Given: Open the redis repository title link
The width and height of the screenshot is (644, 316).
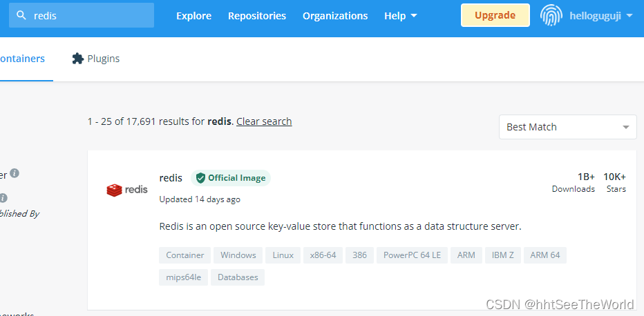Looking at the screenshot, I should (171, 178).
